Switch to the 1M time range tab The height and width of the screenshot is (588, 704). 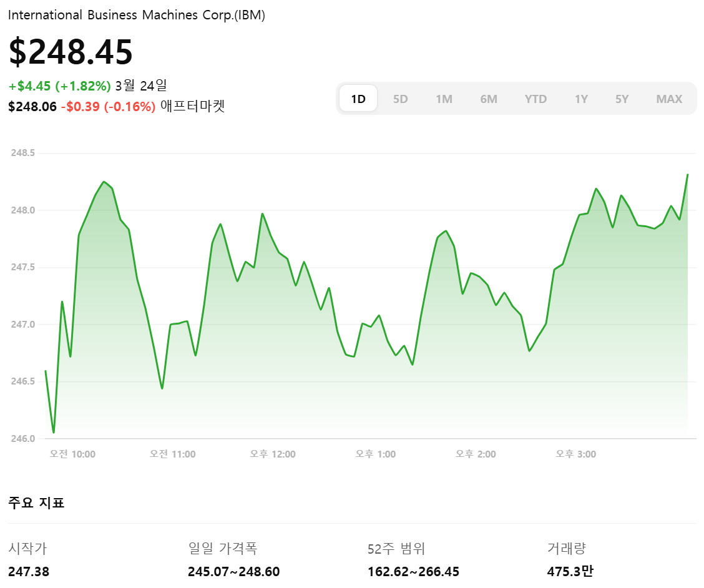[444, 98]
